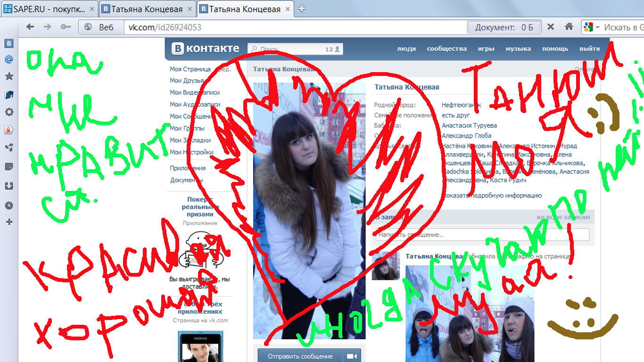Open a new tab with the plus button

[x=302, y=8]
